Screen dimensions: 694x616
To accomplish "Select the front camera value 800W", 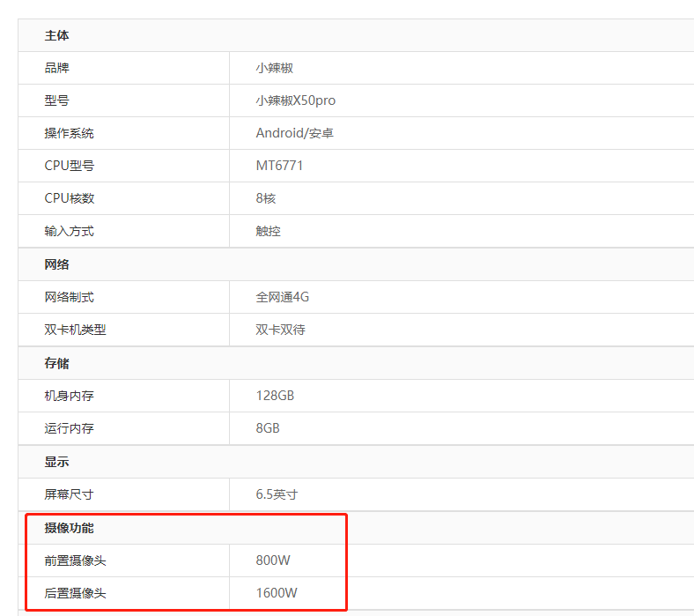I will [273, 560].
